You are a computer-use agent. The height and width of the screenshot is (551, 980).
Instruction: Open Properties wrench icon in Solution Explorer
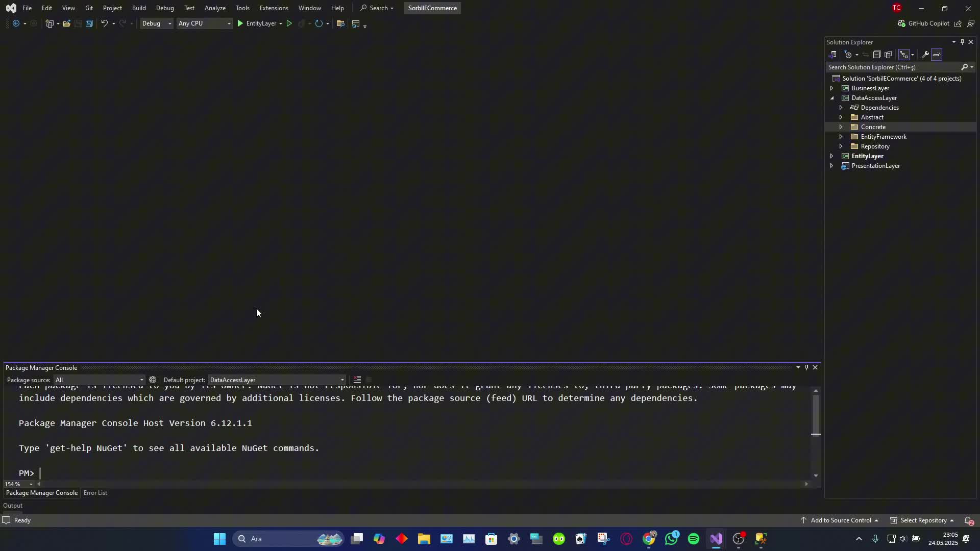925,55
